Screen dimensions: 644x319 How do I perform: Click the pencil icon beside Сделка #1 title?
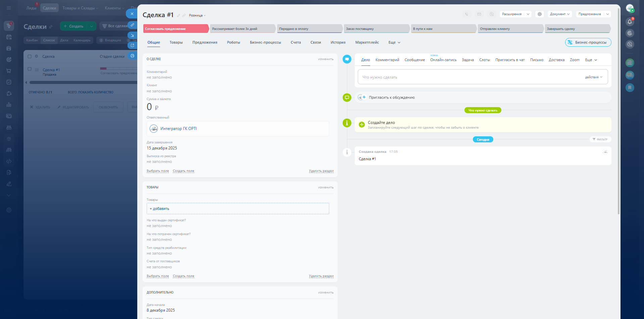179,15
